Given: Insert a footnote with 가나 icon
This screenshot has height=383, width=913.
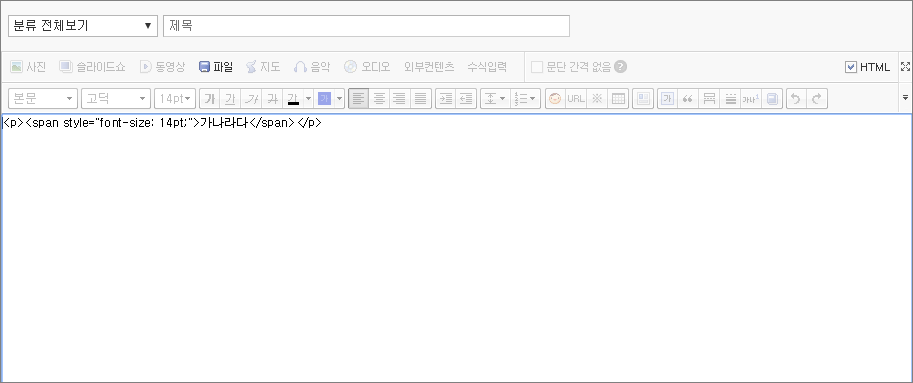Looking at the screenshot, I should tap(751, 99).
